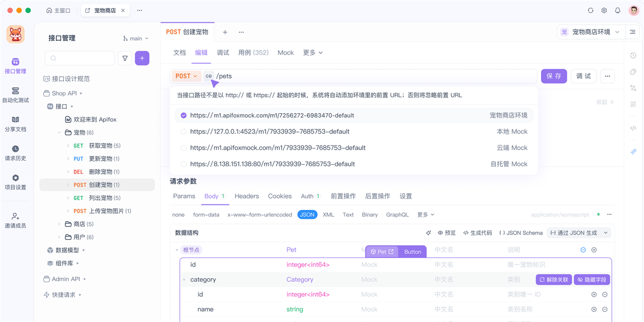Click the refresh icon in title bar
The width and height of the screenshot is (644, 322).
coord(590,10)
